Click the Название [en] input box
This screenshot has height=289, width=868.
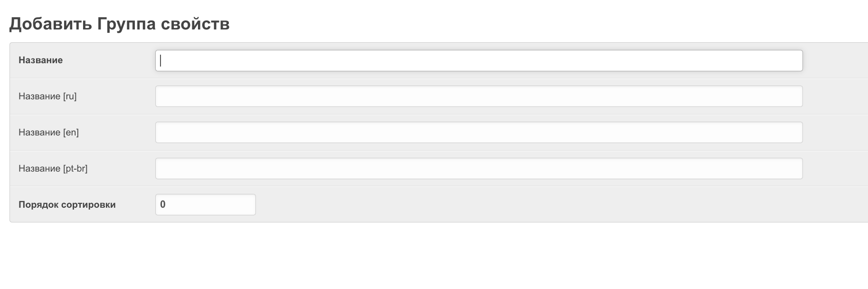coord(479,133)
